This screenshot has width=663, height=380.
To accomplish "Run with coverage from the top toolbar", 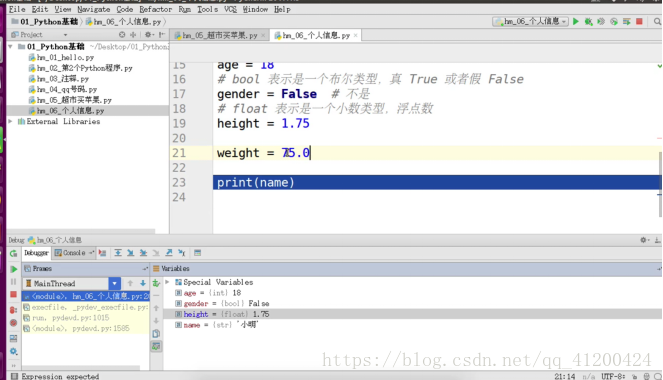I will point(601,21).
